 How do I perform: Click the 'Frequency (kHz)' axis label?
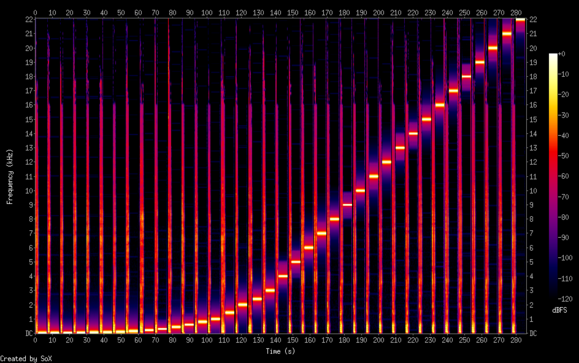pos(10,177)
